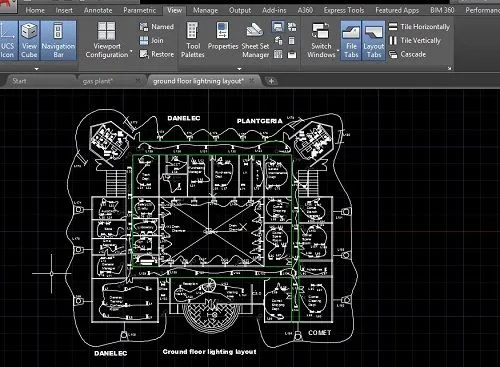
Task: Close ground floor lightning layout tab
Action: 252,80
